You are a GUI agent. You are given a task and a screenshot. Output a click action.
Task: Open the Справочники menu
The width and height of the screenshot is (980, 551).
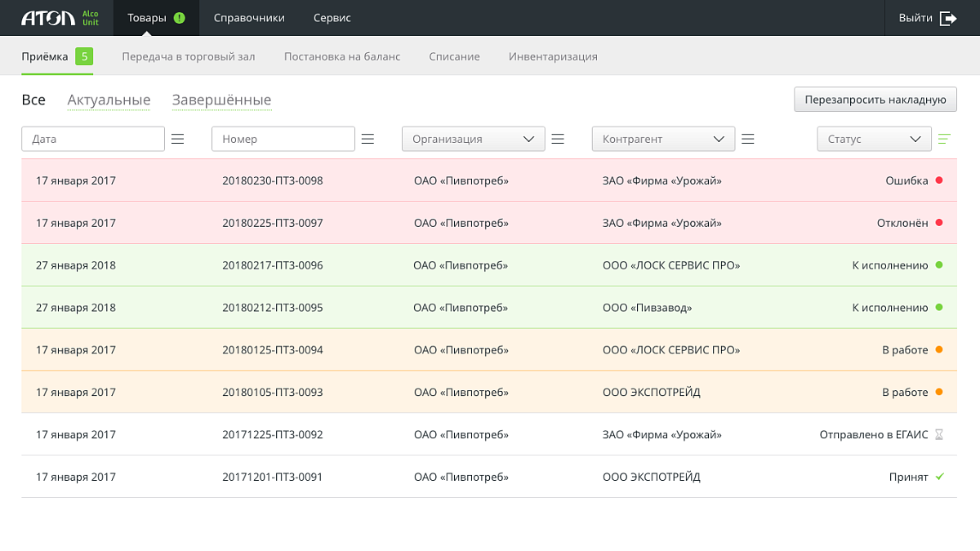coord(249,18)
